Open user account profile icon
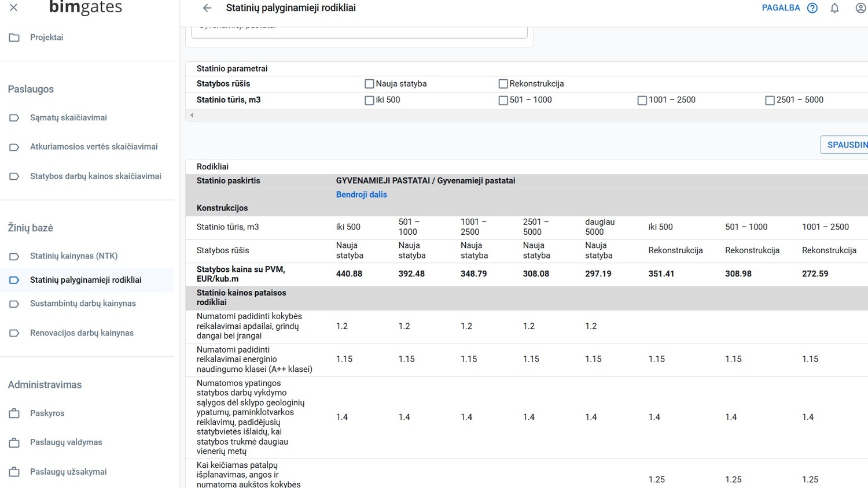 pos(860,8)
